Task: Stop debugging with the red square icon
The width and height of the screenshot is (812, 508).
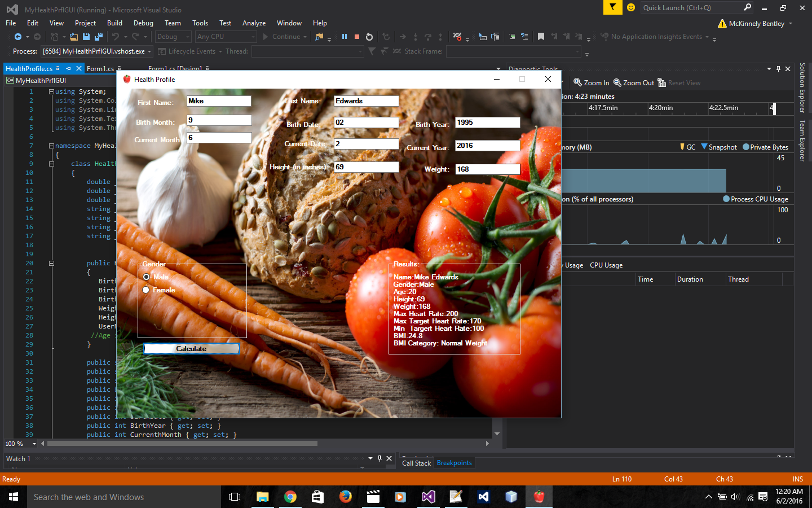Action: (357, 37)
